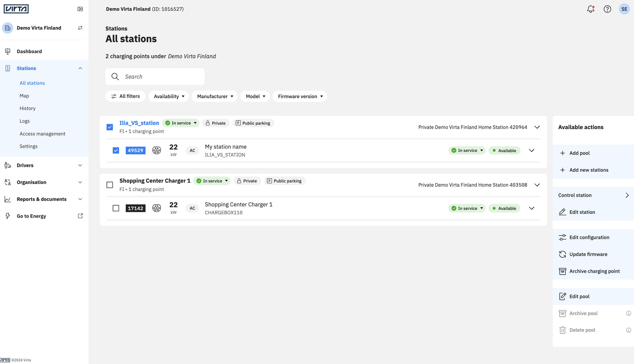634x364 pixels.
Task: Click the connector type icon for charger 17142
Action: (x=157, y=208)
